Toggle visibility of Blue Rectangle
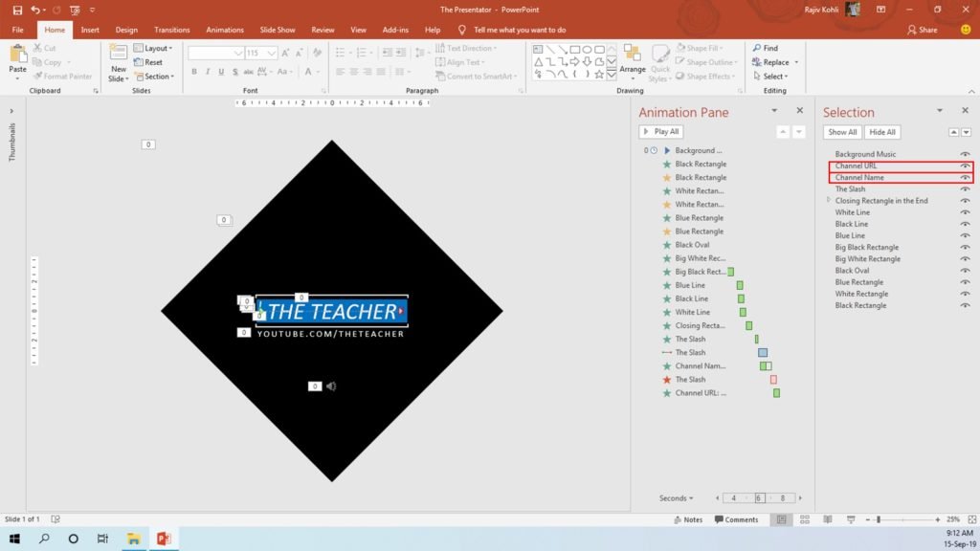Image resolution: width=980 pixels, height=551 pixels. coord(965,282)
